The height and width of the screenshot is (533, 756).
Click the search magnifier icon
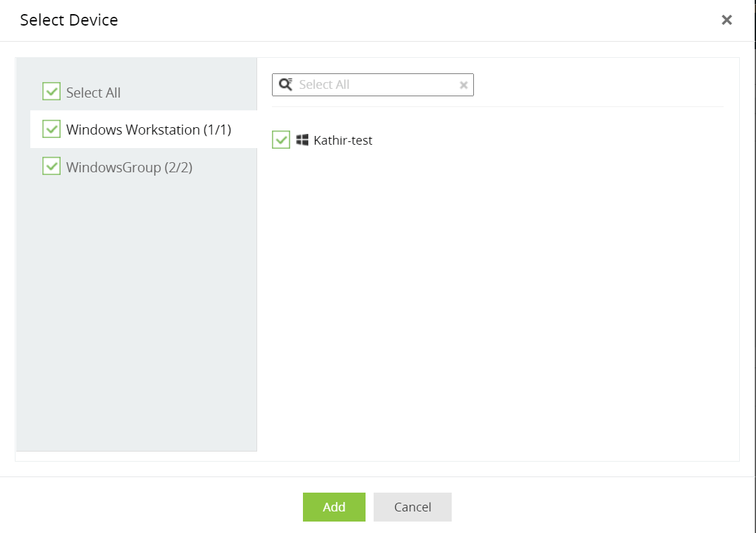(x=285, y=84)
